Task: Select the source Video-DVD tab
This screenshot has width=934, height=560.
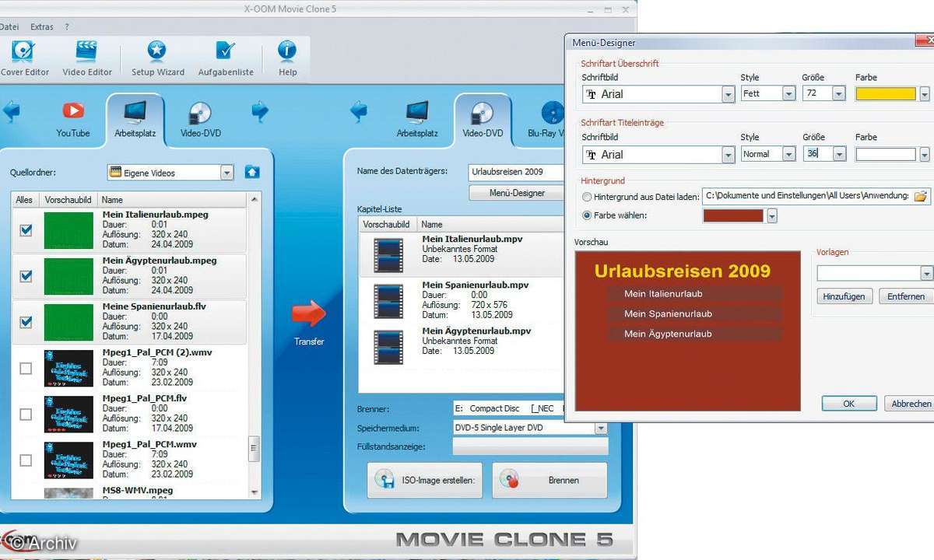Action: (x=201, y=119)
